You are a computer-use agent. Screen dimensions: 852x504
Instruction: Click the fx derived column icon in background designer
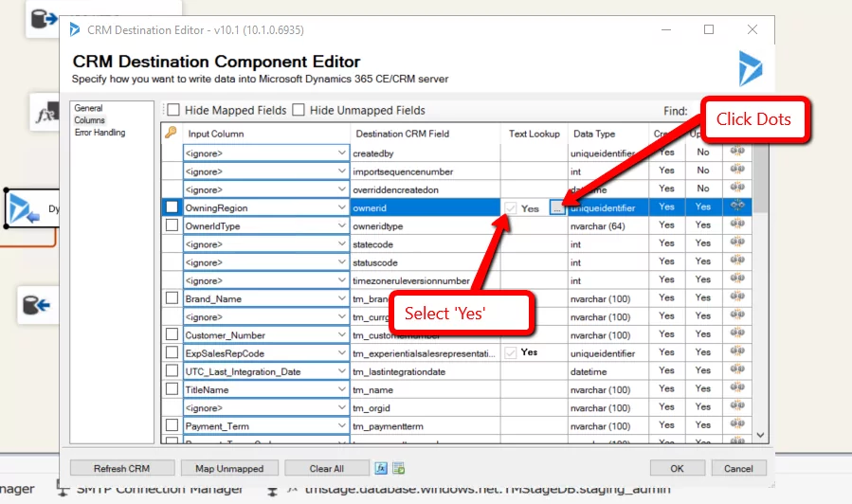(47, 114)
